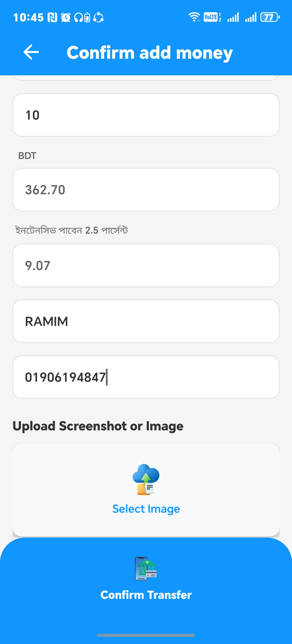Tap the cloud upload icon
The image size is (292, 644).
146,479
